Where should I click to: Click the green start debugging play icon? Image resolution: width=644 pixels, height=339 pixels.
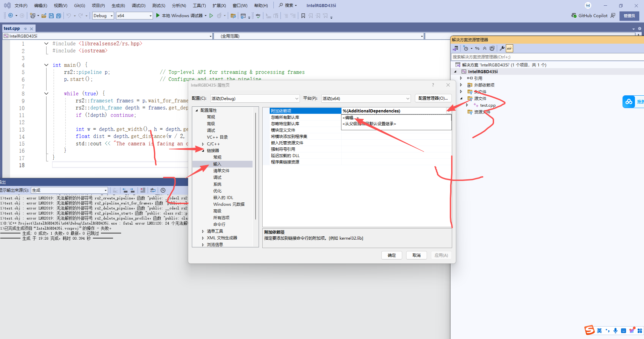158,15
